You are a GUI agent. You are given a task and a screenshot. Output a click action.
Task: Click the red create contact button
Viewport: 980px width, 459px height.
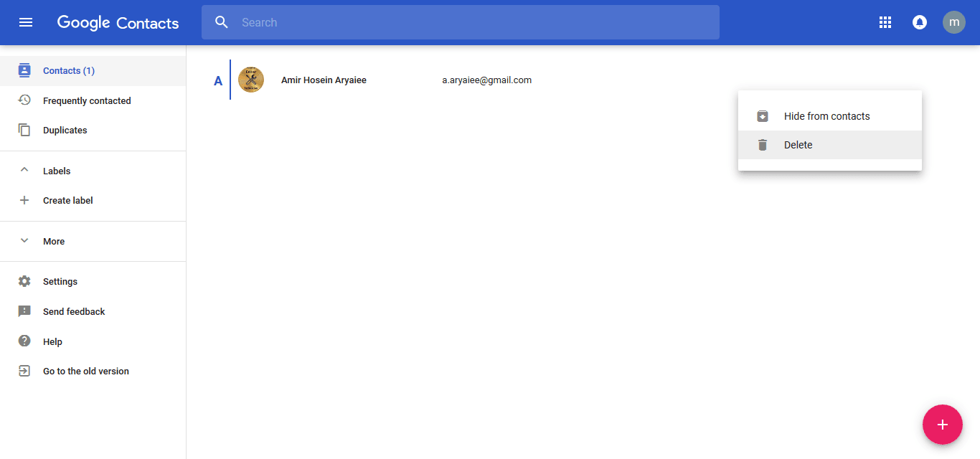click(942, 425)
